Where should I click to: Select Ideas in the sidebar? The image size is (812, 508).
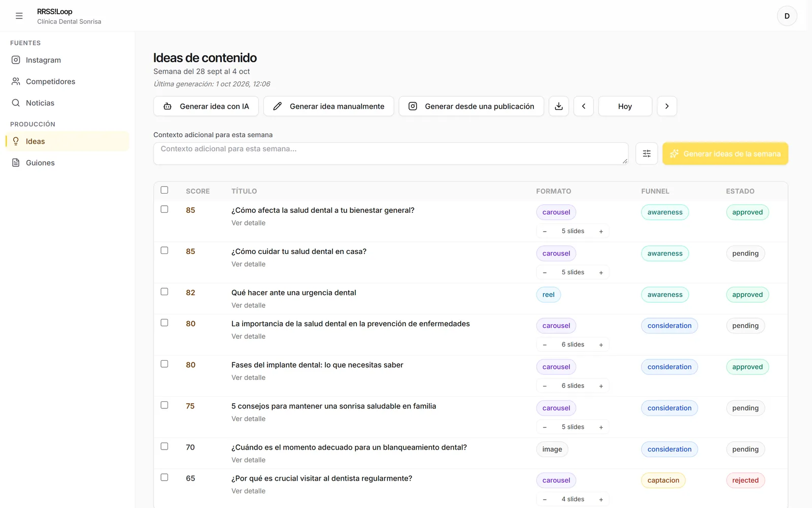click(x=67, y=141)
